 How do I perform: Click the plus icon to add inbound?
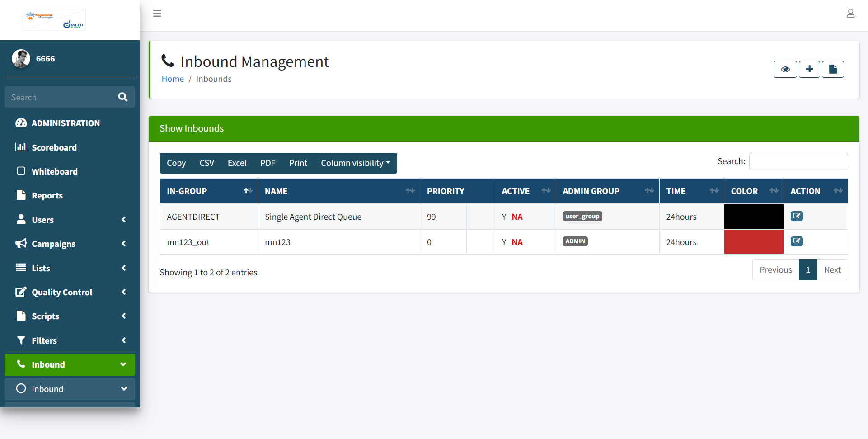tap(809, 69)
